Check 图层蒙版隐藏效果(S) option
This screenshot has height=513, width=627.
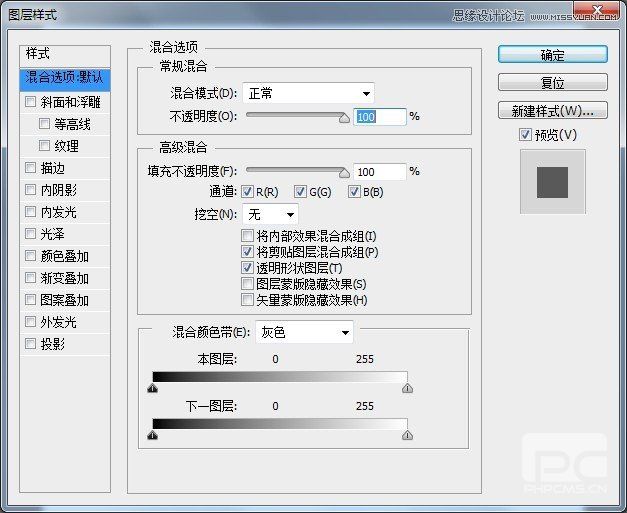pyautogui.click(x=247, y=284)
